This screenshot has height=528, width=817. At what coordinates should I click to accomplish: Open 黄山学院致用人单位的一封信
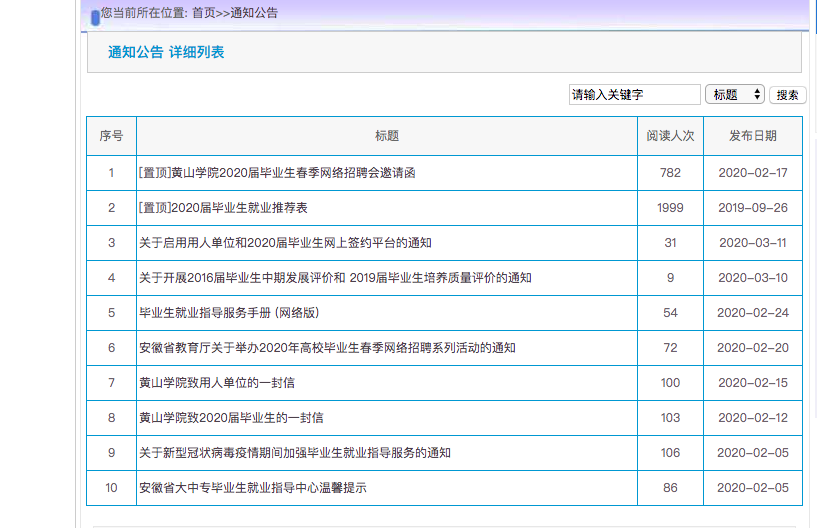(x=217, y=382)
